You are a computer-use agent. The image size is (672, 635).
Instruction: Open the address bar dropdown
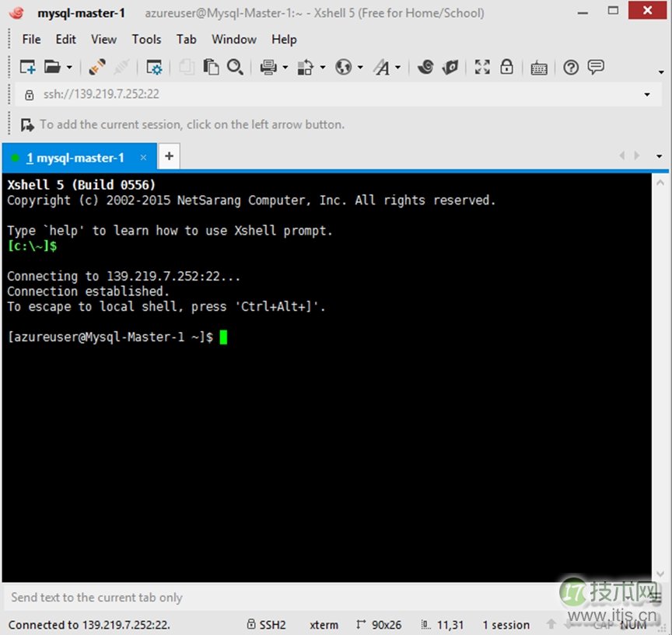(648, 94)
